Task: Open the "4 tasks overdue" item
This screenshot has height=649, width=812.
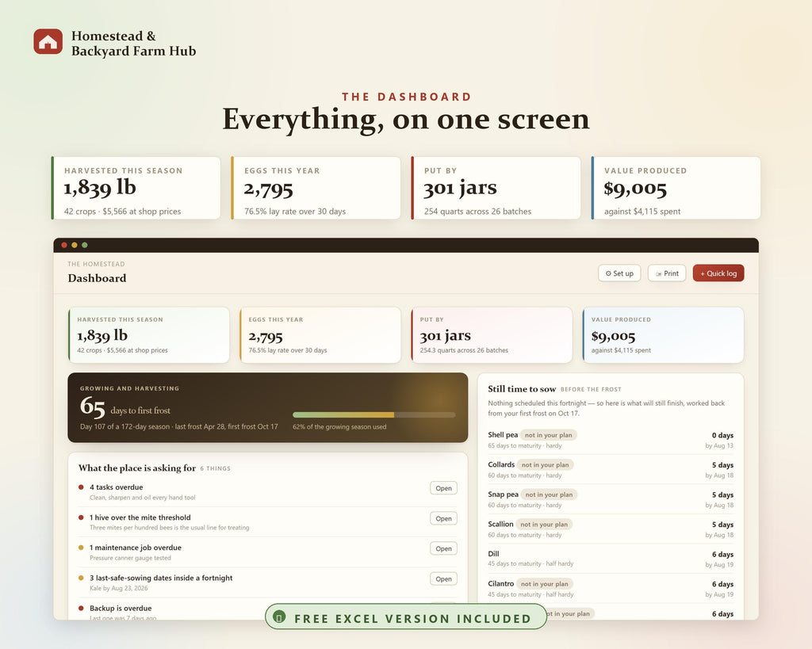Action: (x=443, y=488)
